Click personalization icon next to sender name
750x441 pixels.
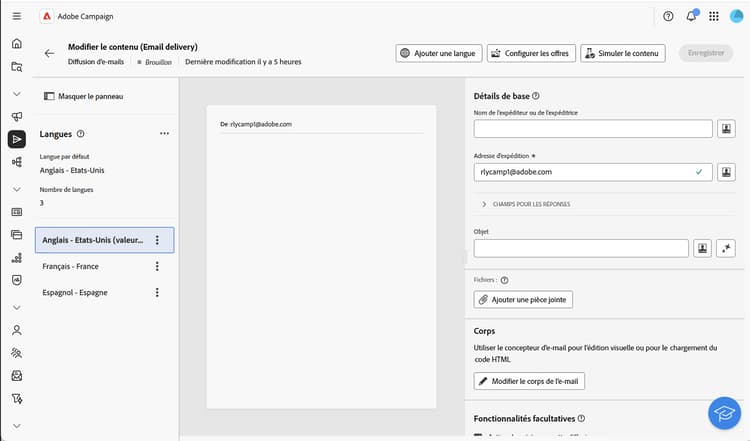click(x=727, y=128)
